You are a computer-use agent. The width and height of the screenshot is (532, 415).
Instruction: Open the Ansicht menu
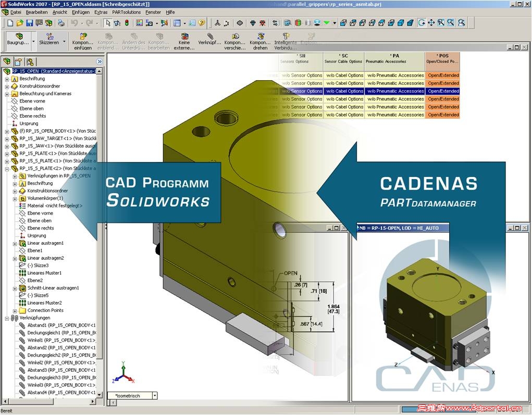60,12
